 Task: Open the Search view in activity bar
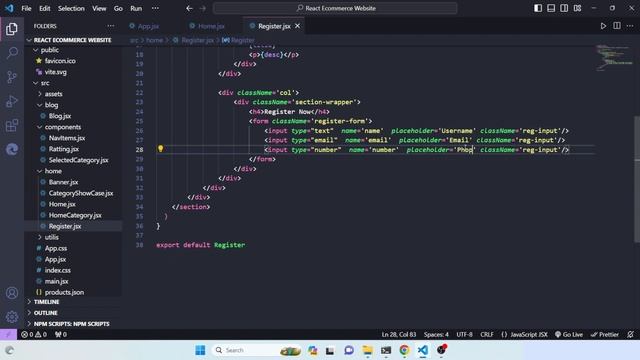(x=12, y=53)
